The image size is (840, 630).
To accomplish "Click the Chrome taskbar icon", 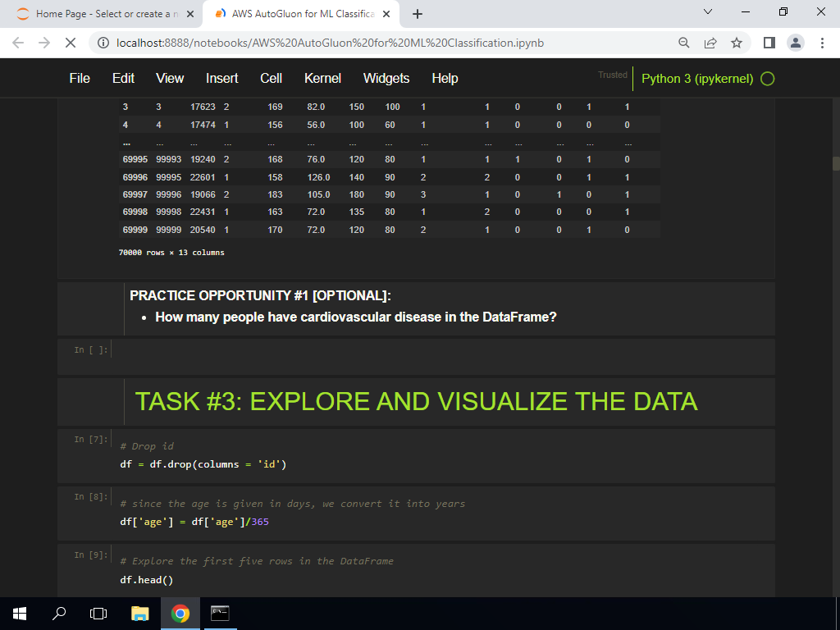I will pyautogui.click(x=180, y=614).
